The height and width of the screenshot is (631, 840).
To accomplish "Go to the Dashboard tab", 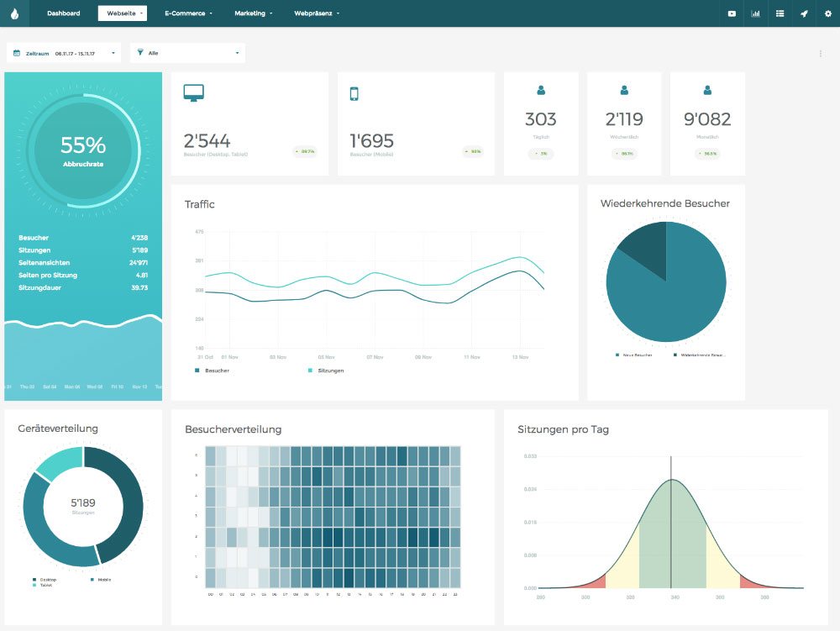I will tap(64, 13).
